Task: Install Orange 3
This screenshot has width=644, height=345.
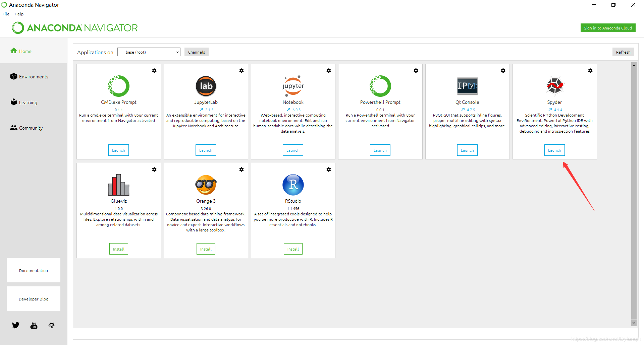Action: 206,249
